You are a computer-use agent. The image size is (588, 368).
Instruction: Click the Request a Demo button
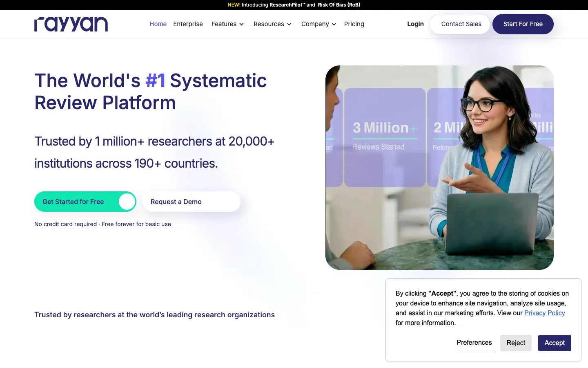[192, 202]
